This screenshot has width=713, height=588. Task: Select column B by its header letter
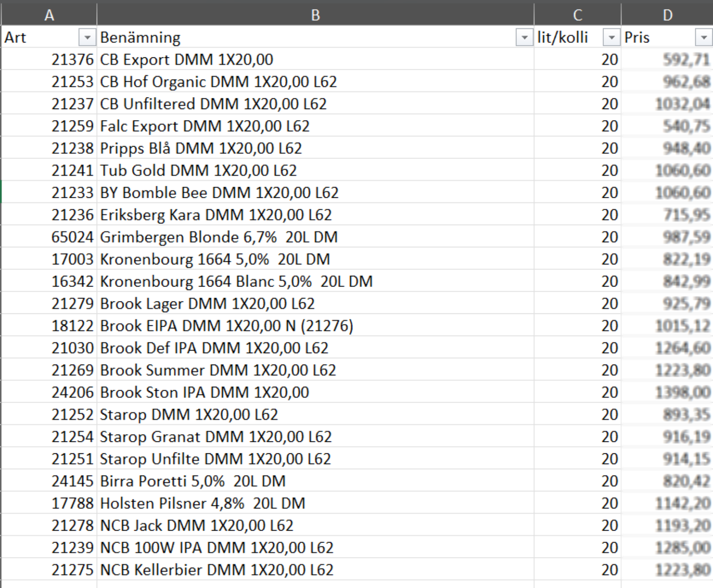[x=315, y=15]
